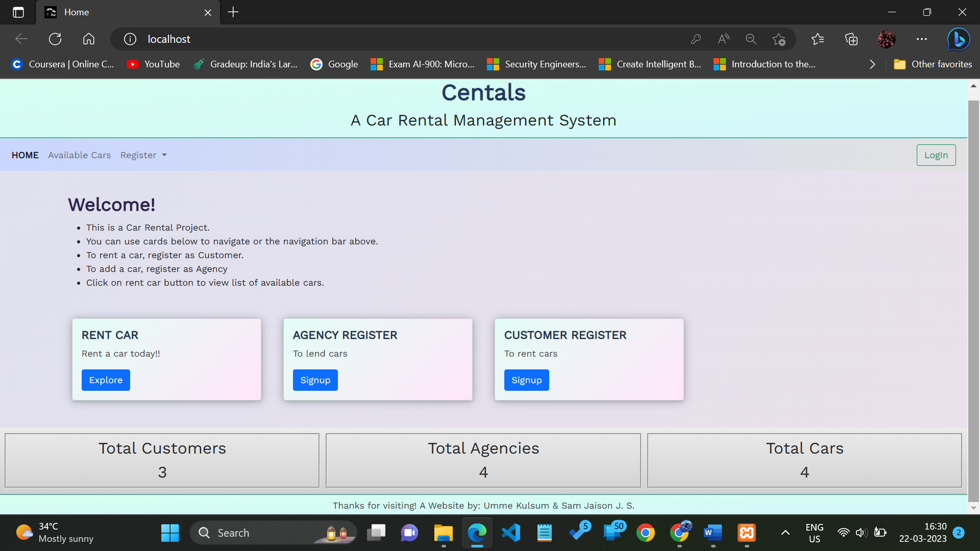Expand the Register dropdown in navbar
This screenshot has width=980, height=551.
143,155
